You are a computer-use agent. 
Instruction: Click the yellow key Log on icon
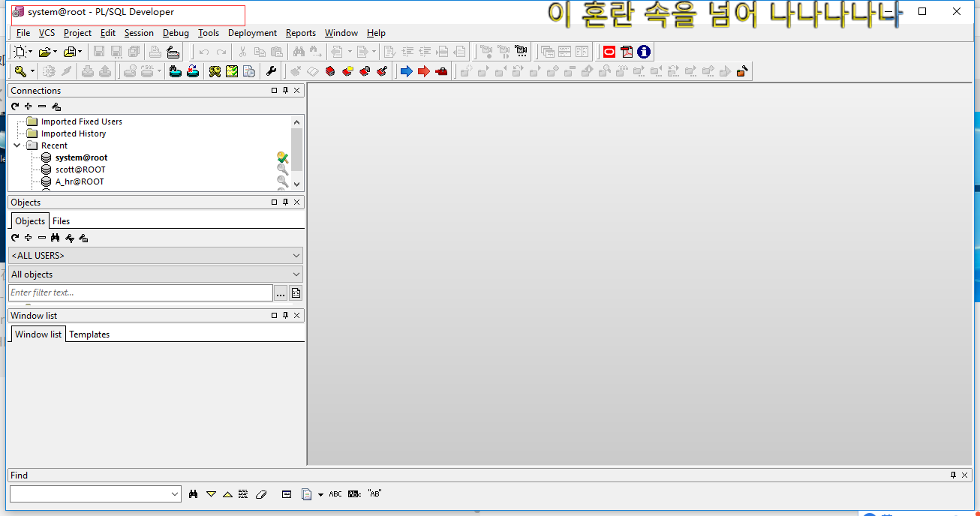click(x=20, y=71)
